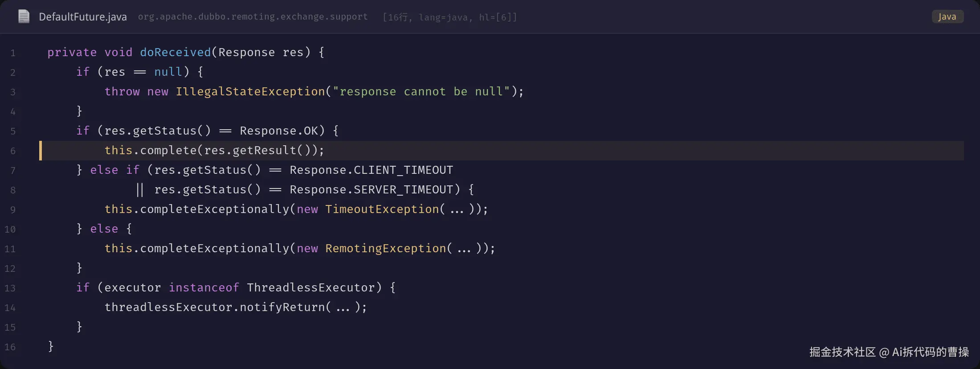
Task: Click the file document icon beside DefaultFuture.java
Action: tap(24, 17)
